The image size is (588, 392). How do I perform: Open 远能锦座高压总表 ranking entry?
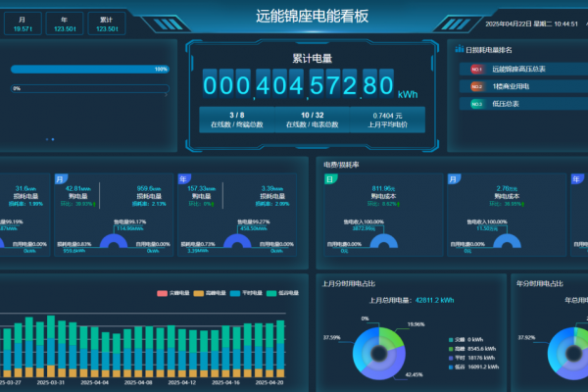518,70
